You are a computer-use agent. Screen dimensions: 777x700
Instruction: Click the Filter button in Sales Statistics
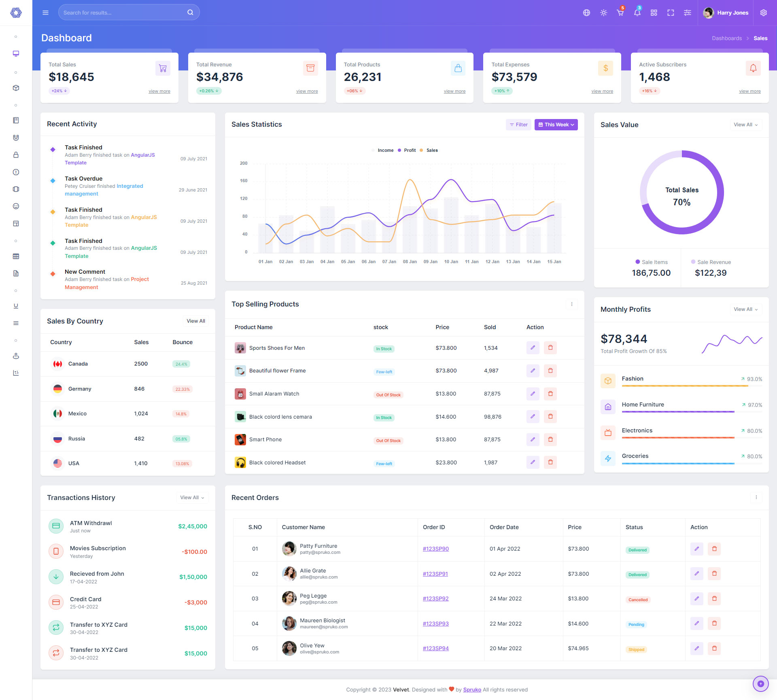click(518, 125)
